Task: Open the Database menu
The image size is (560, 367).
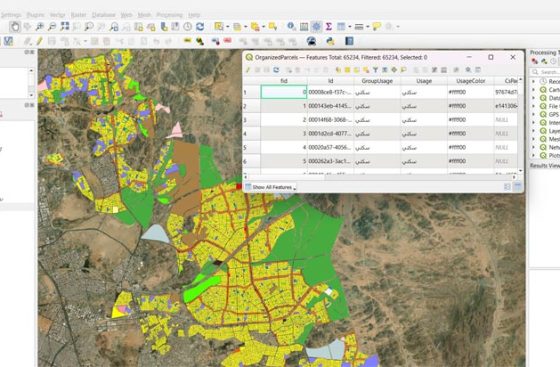Action: tap(104, 15)
